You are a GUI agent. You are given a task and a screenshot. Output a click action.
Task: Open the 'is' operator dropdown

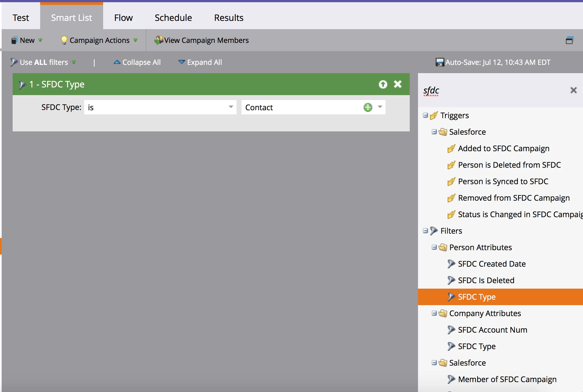tap(231, 107)
